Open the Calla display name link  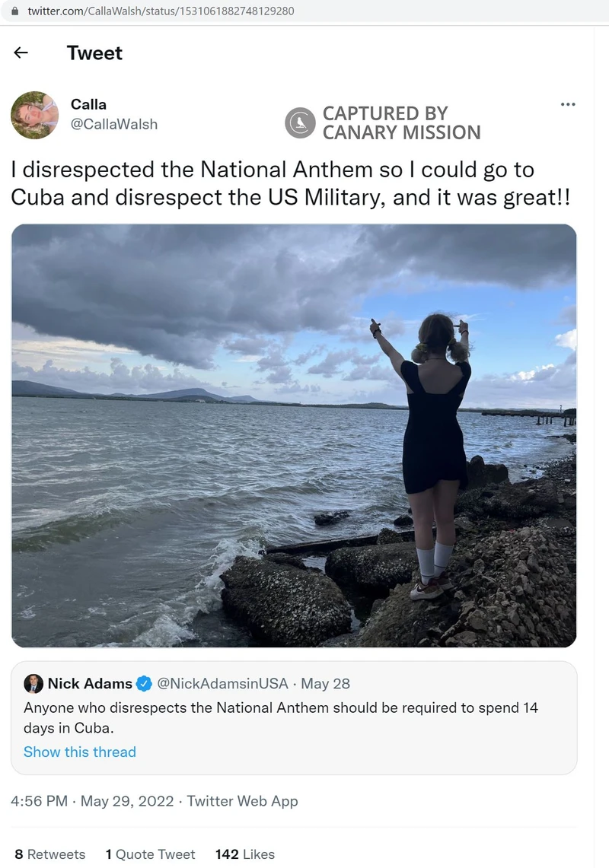[x=88, y=104]
